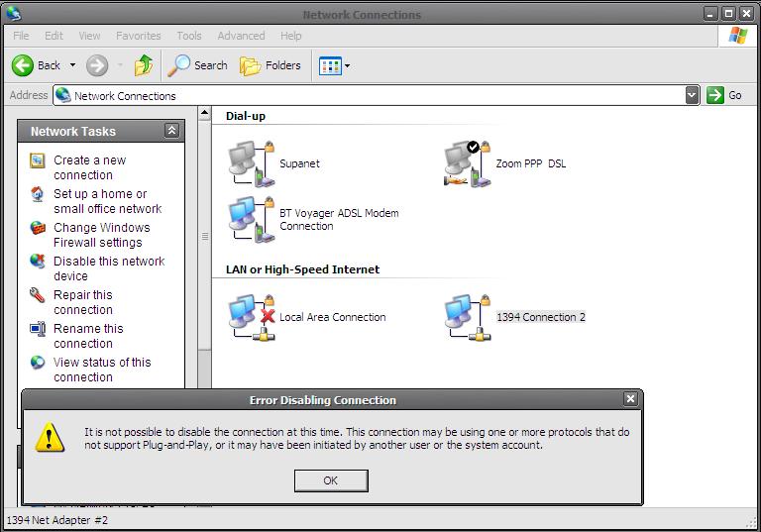Open the File menu
Image resolution: width=761 pixels, height=532 pixels.
21,36
